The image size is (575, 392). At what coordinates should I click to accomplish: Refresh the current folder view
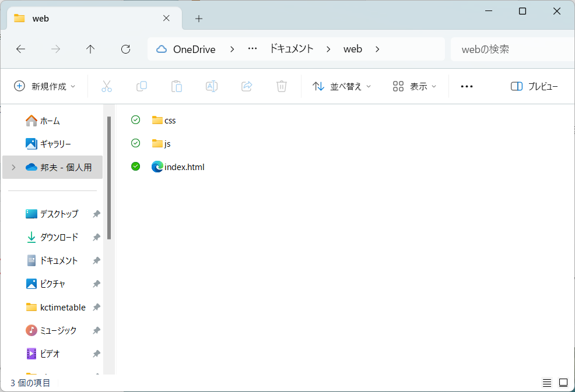125,49
